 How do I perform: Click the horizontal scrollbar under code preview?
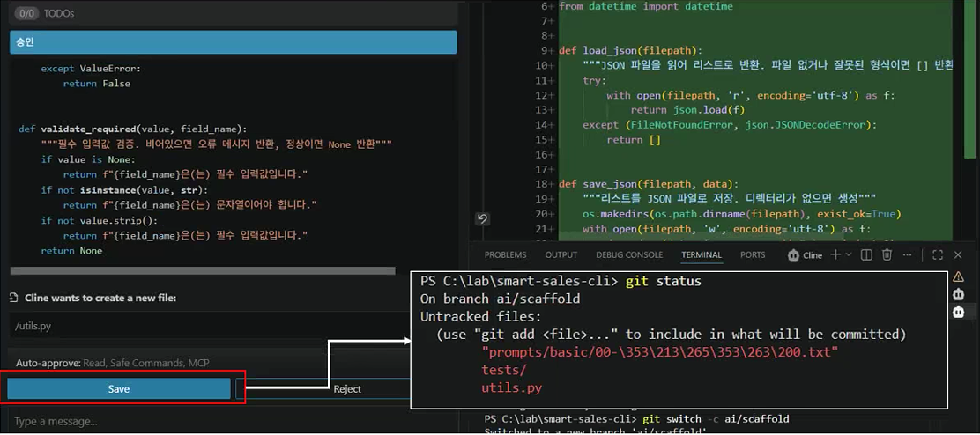[203, 271]
